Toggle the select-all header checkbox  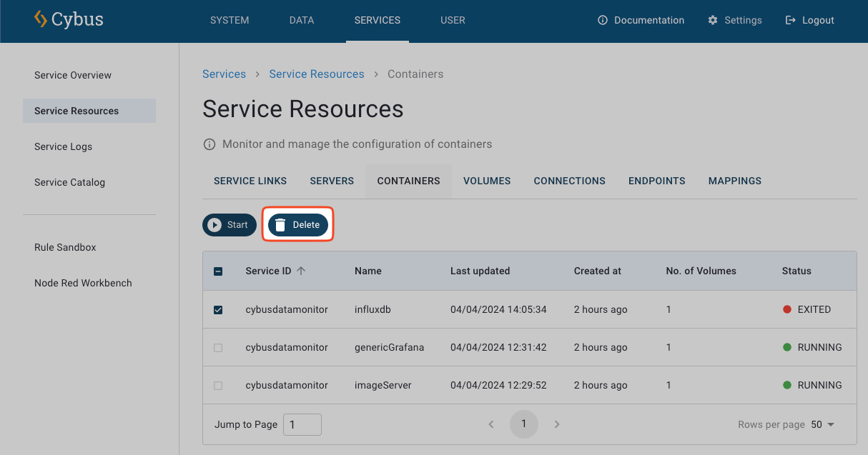218,271
